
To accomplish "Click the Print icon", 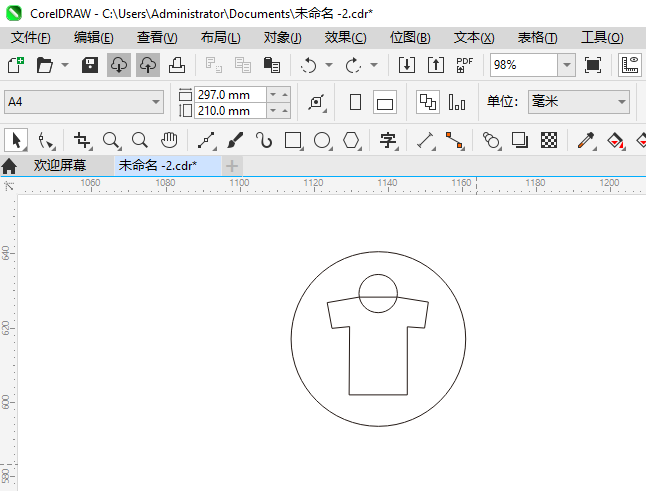I will point(176,65).
